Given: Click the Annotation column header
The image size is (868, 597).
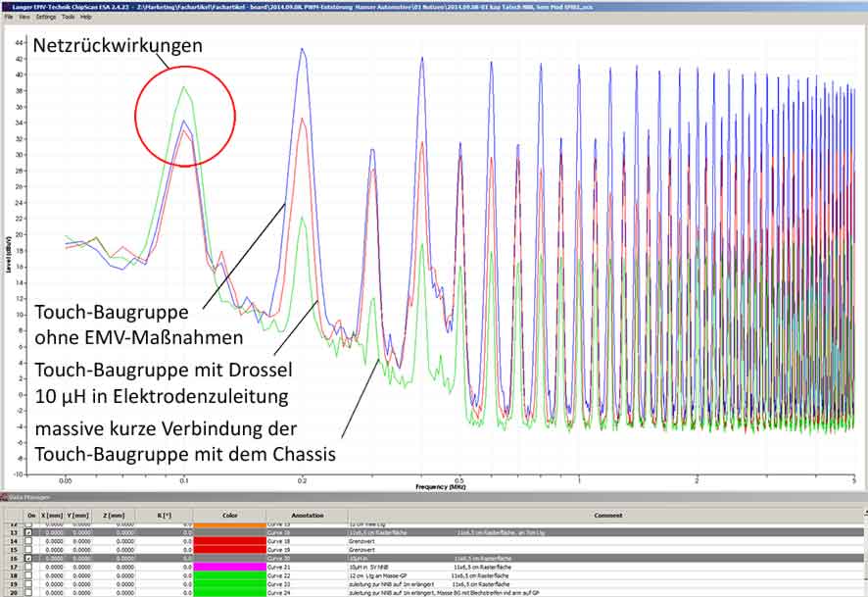Looking at the screenshot, I should (306, 515).
